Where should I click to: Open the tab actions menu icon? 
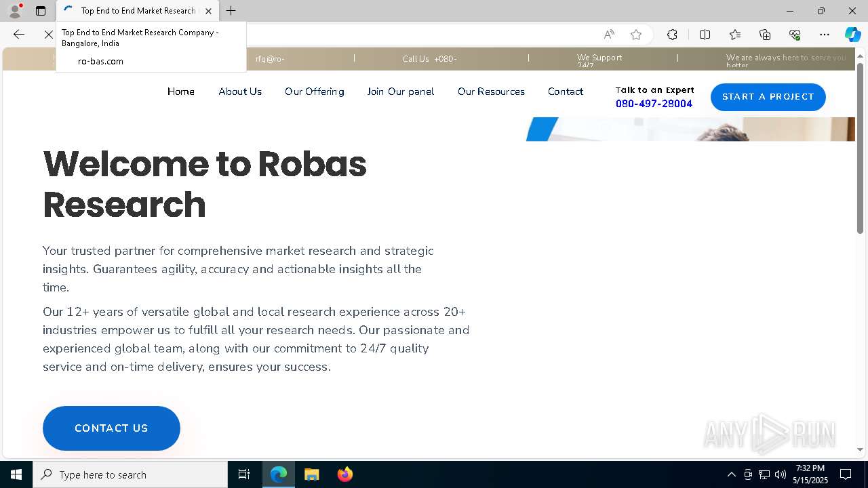click(x=41, y=11)
